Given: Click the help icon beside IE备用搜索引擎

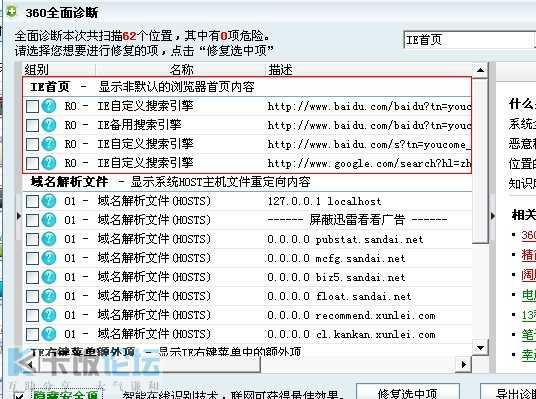Looking at the screenshot, I should click(x=49, y=125).
